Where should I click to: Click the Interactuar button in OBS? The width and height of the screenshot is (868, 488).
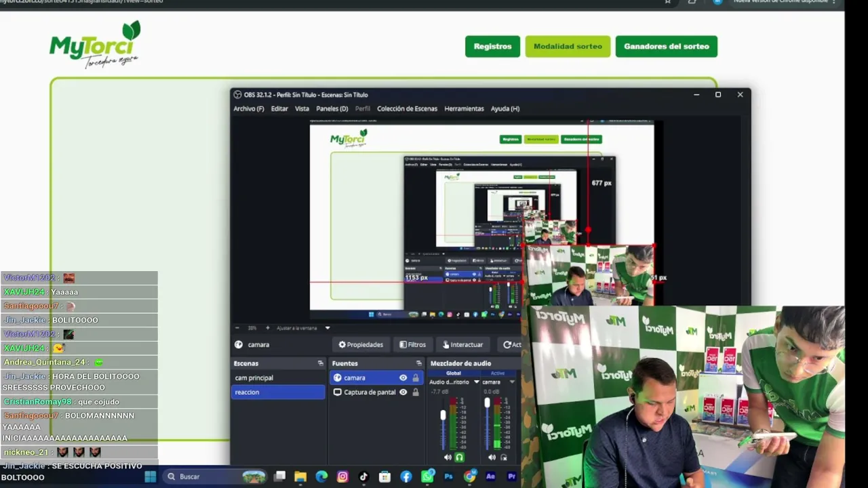(x=462, y=344)
